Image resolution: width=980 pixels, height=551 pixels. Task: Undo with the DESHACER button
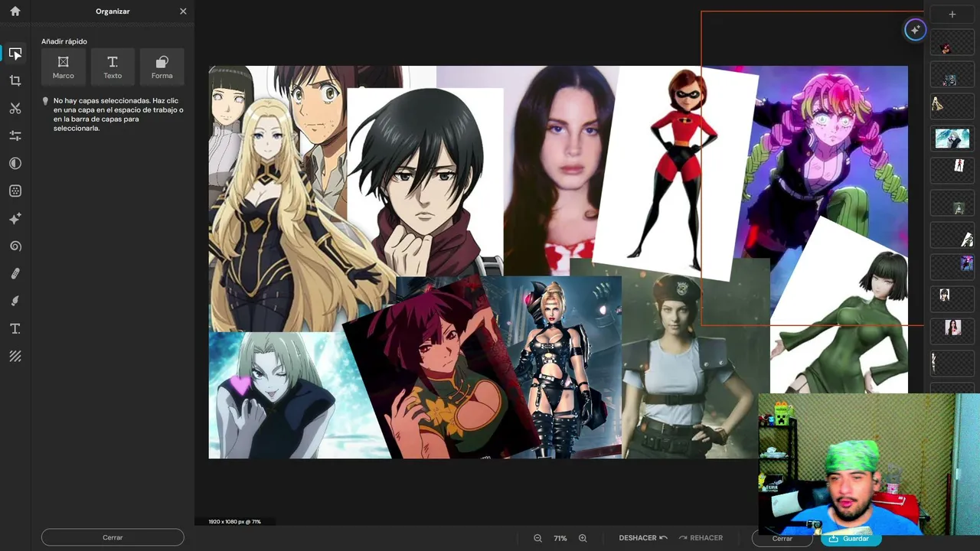click(643, 538)
